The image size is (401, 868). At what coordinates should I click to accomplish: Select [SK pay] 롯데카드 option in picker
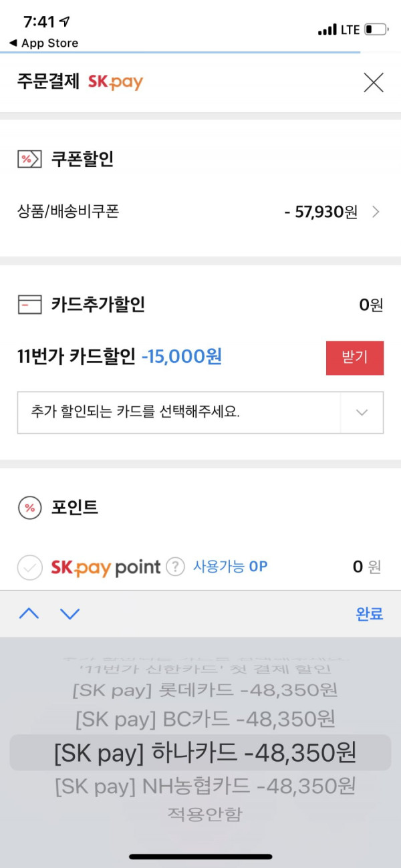tap(205, 690)
